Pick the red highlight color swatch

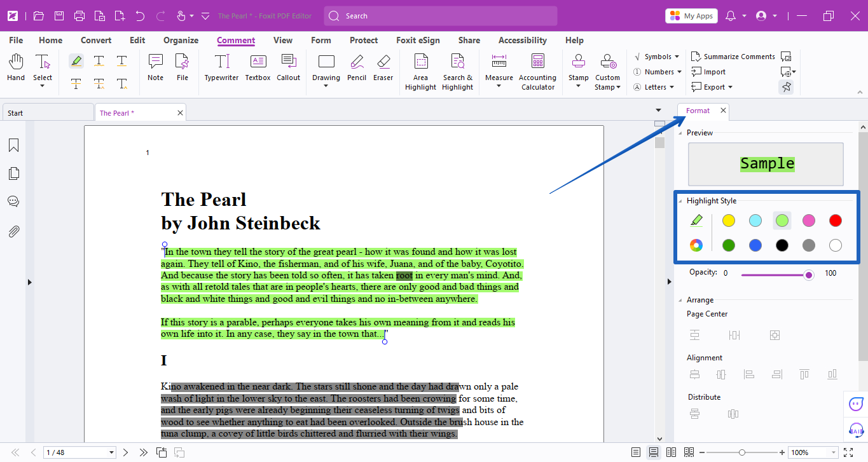[836, 221]
